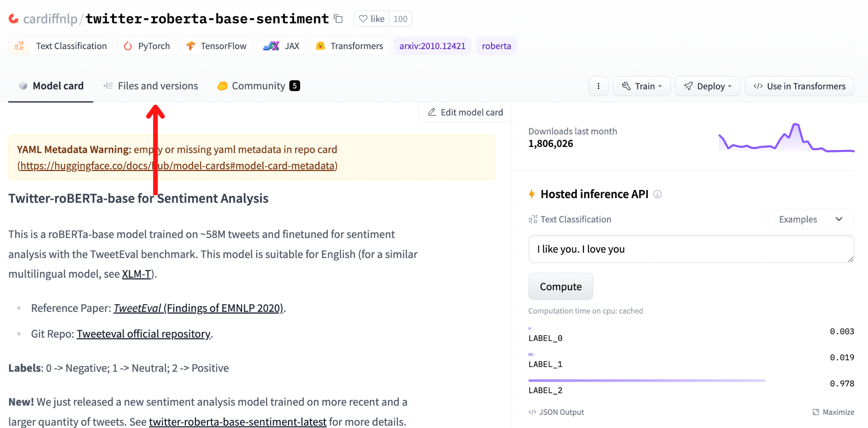The image size is (868, 428).
Task: Click the LABEL_1 result text
Action: click(545, 364)
